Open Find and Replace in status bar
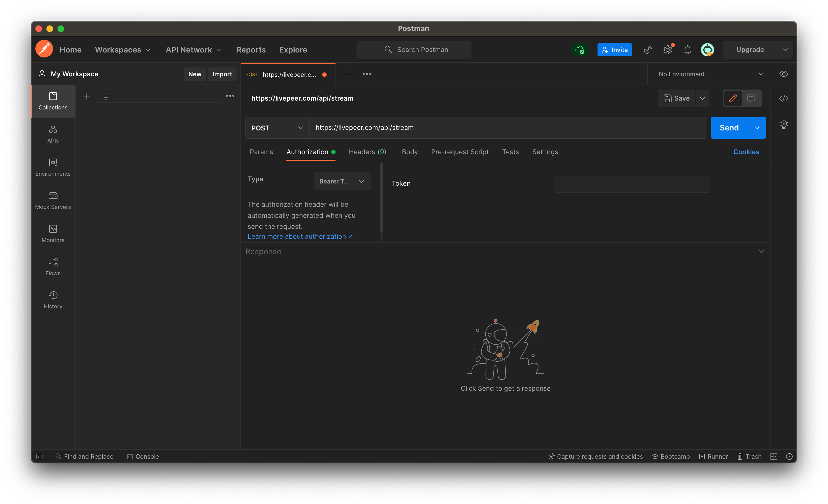Image resolution: width=828 pixels, height=504 pixels. click(84, 456)
